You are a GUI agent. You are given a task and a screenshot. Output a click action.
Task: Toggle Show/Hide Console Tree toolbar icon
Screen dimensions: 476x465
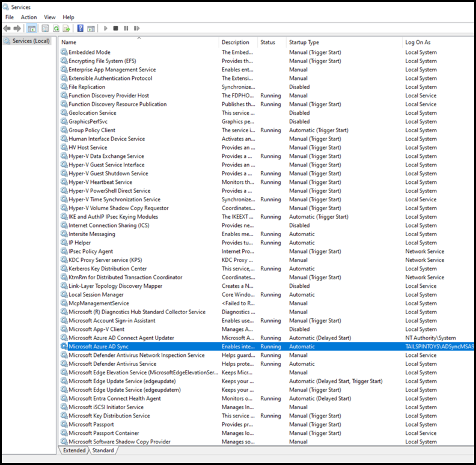pos(31,28)
